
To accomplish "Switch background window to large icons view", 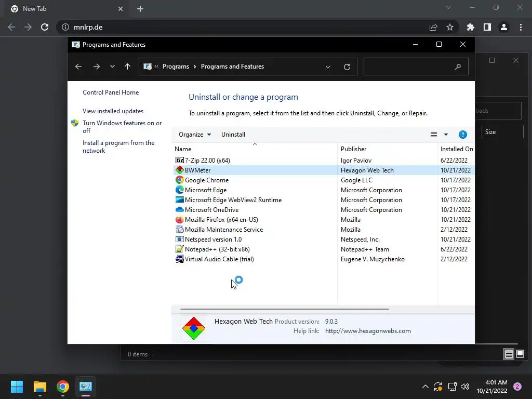I will (x=520, y=354).
